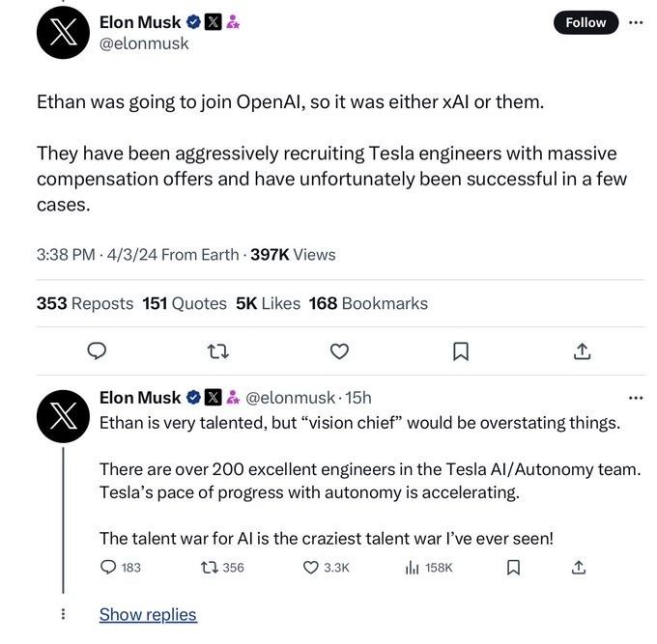Image resolution: width=657 pixels, height=644 pixels.
Task: Reply to the main post
Action: click(x=97, y=351)
